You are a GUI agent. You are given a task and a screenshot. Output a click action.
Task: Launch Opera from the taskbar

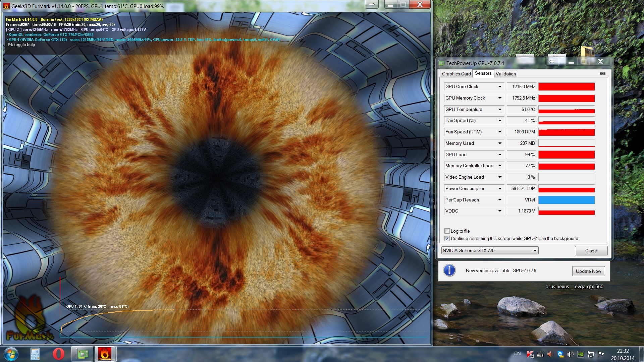pyautogui.click(x=58, y=354)
